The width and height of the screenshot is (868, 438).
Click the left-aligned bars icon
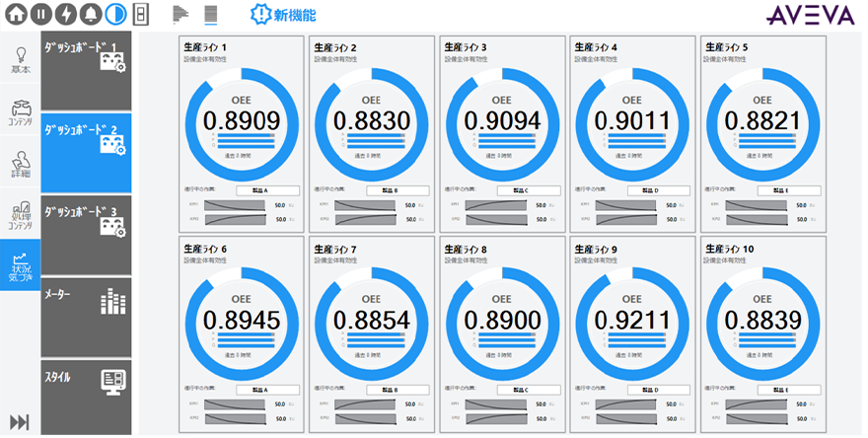[x=181, y=14]
